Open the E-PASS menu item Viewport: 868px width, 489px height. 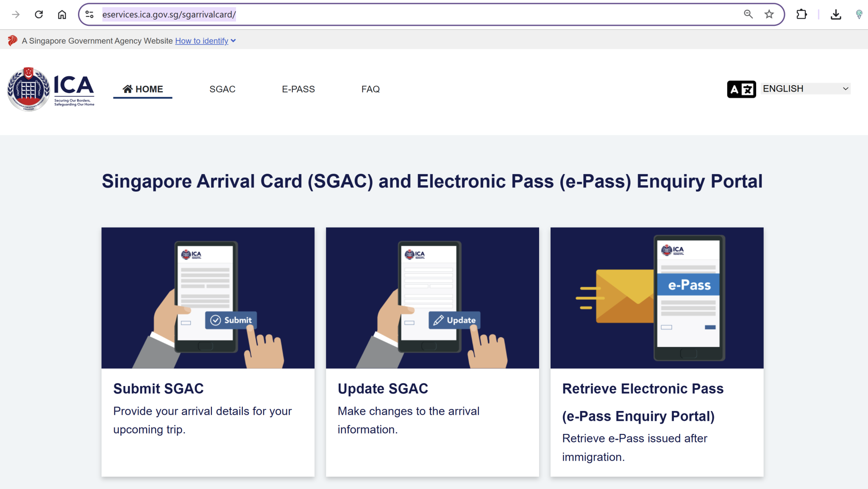click(298, 89)
